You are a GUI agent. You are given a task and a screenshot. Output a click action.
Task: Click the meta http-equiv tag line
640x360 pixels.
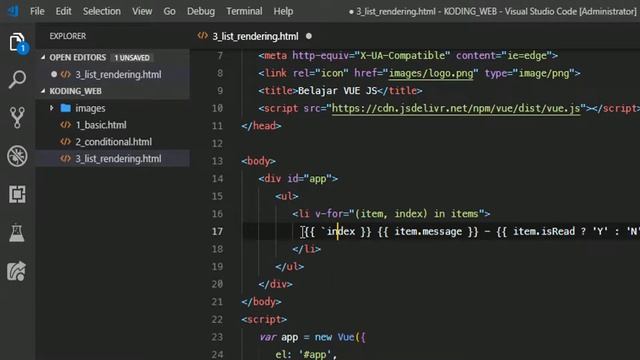point(408,56)
